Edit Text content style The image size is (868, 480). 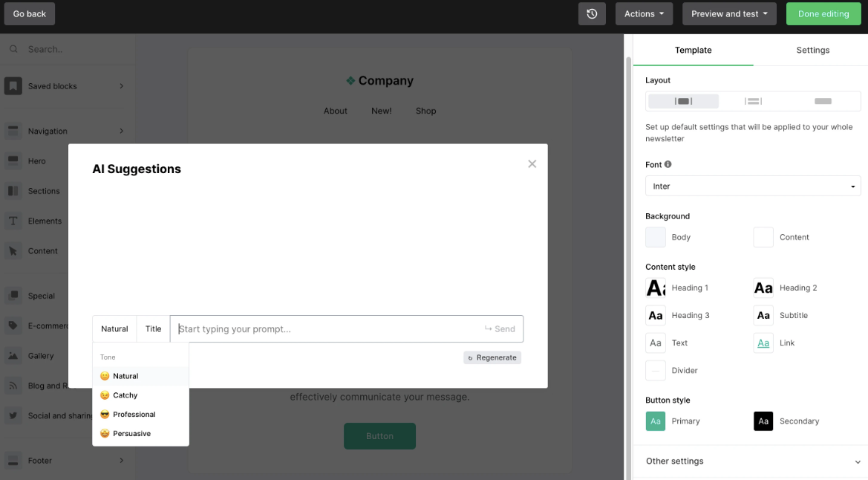click(656, 343)
